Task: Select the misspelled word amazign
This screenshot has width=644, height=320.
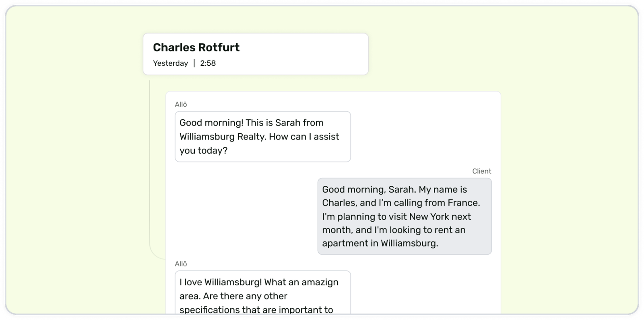Action: (x=320, y=282)
